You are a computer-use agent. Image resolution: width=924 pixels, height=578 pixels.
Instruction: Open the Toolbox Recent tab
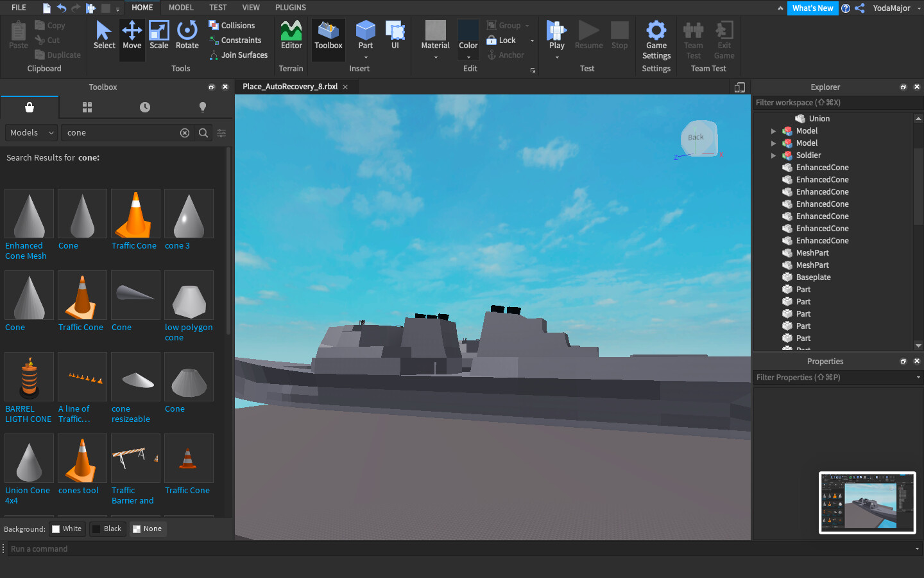(x=145, y=107)
